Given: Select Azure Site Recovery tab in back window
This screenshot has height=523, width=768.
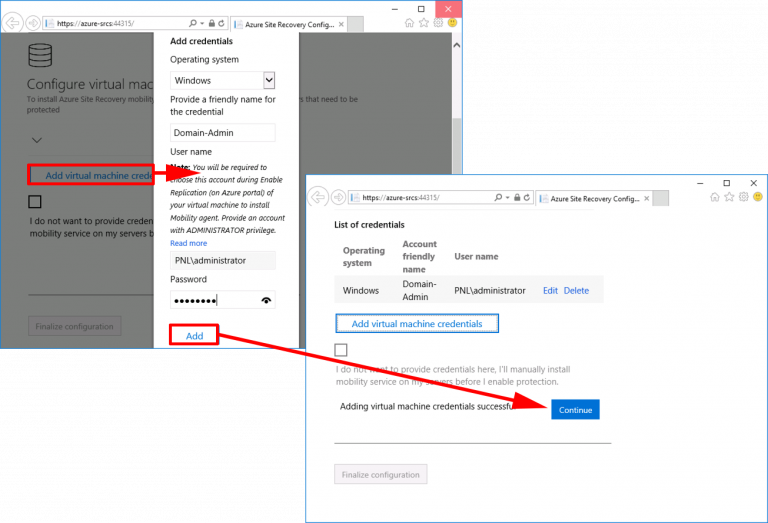Looking at the screenshot, I should pyautogui.click(x=289, y=24).
